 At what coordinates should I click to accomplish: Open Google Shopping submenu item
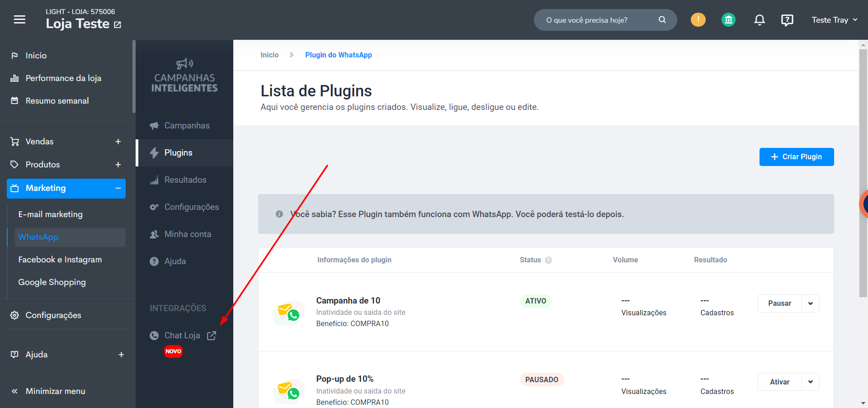[52, 282]
